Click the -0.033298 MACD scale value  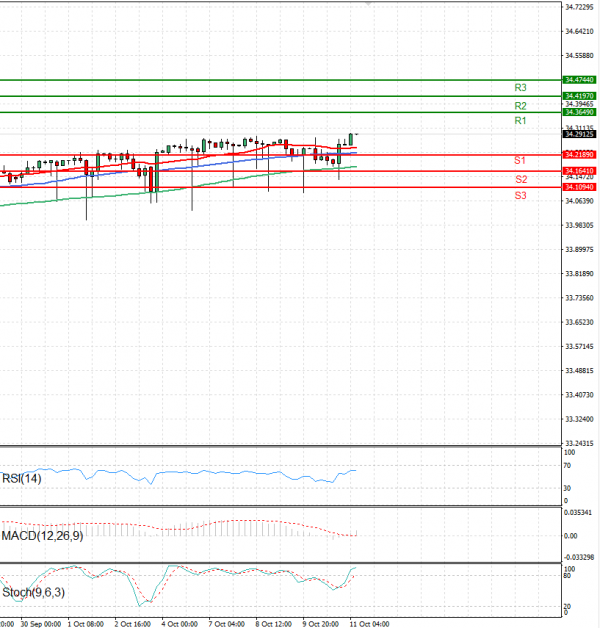pyautogui.click(x=579, y=557)
